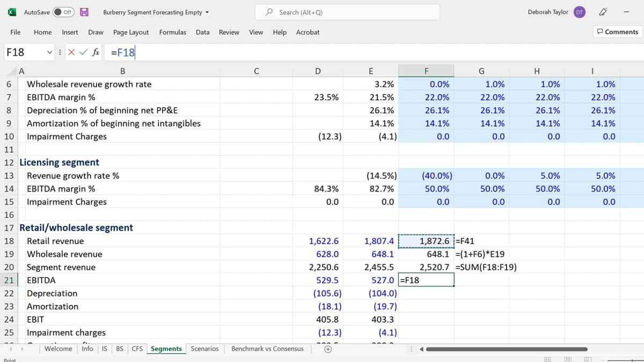644x362 pixels.
Task: Select the cell being edited showing =F18
Action: pos(426,280)
